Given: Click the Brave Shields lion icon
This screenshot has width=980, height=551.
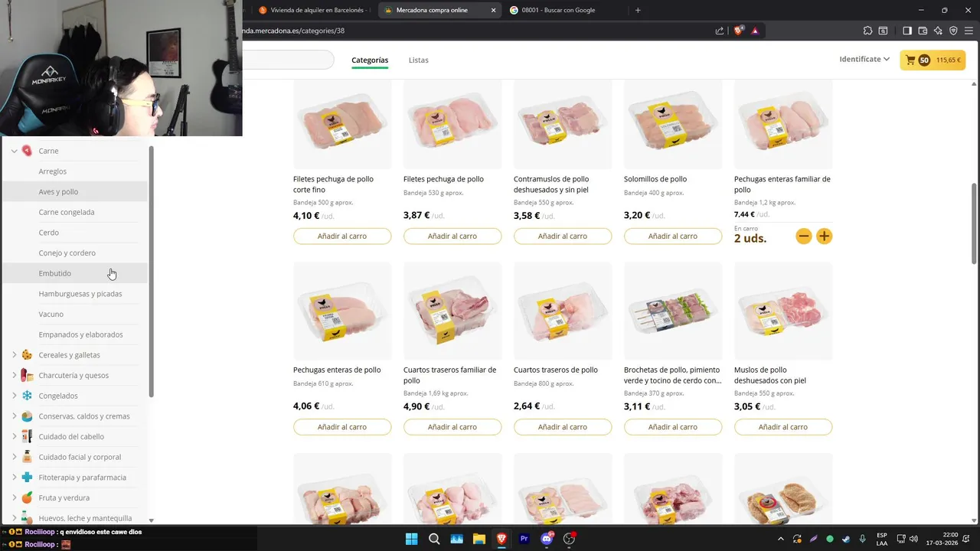Looking at the screenshot, I should click(x=739, y=31).
